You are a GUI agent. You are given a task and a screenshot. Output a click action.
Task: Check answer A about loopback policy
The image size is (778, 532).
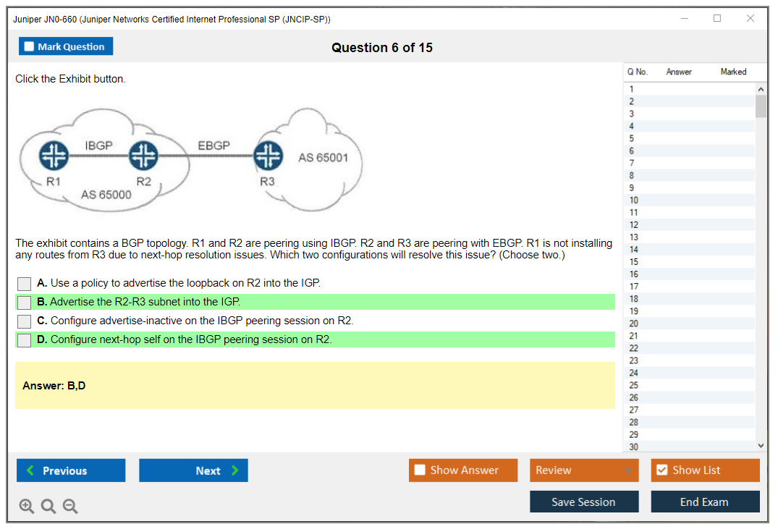click(x=25, y=284)
